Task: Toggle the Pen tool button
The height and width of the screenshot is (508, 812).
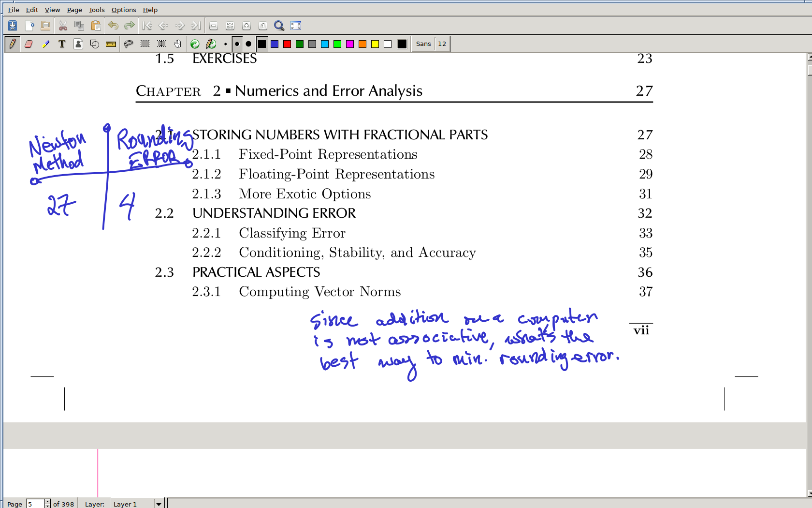Action: click(12, 44)
